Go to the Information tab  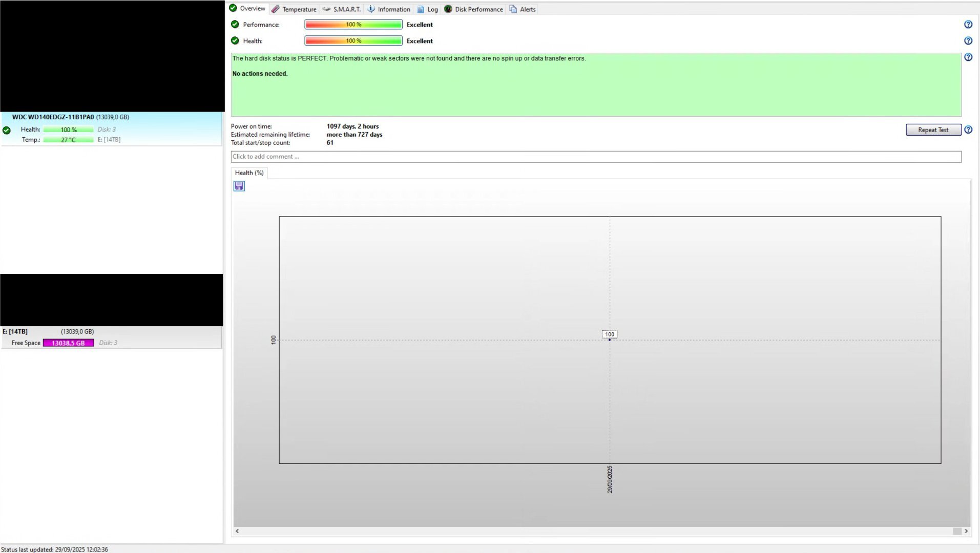(x=389, y=9)
